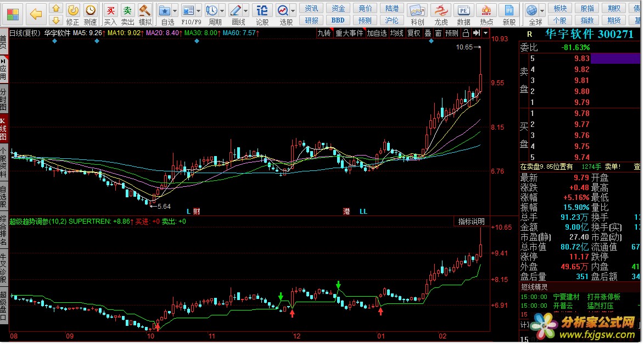Click the 陆港 button
The height and width of the screenshot is (344, 644).
392,8
